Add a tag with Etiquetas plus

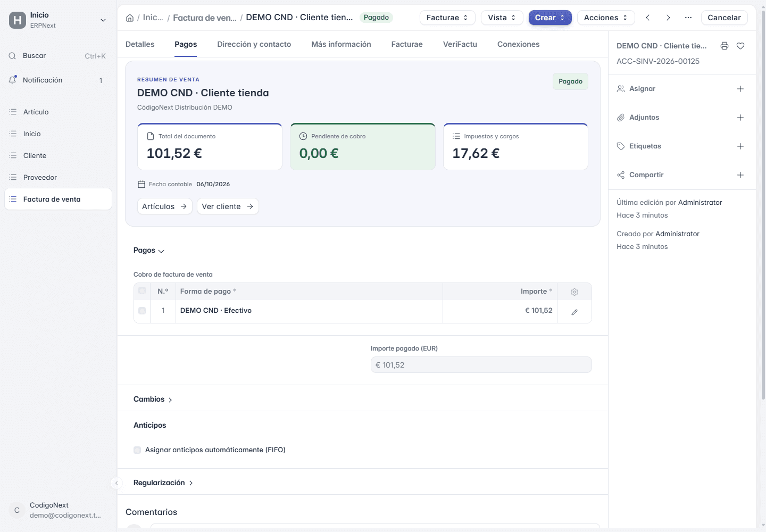[740, 146]
